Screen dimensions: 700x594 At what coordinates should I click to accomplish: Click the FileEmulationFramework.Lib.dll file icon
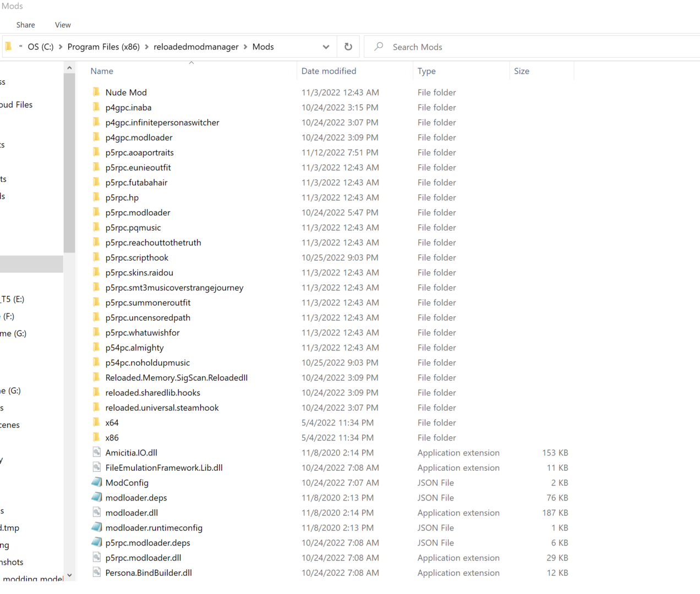click(x=96, y=467)
